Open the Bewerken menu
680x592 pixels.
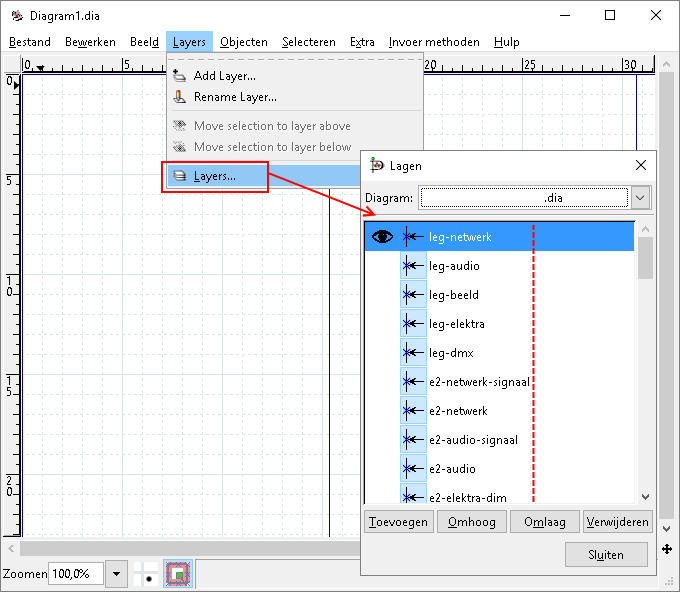(90, 42)
